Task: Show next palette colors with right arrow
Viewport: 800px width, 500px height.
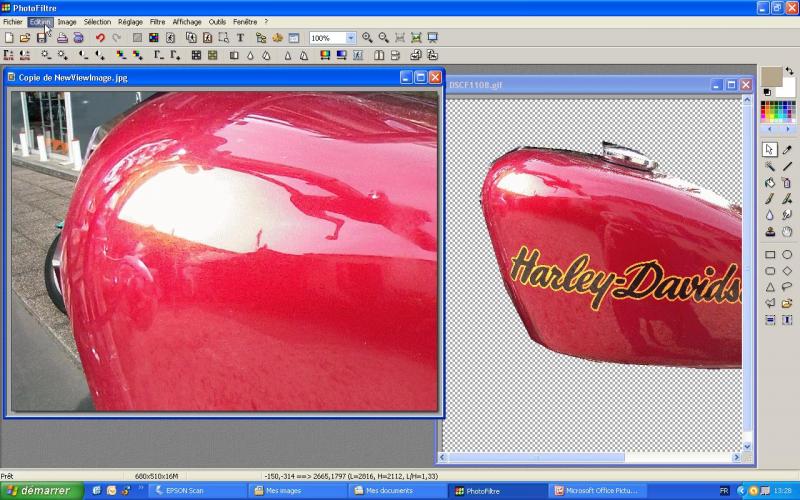Action: 787,129
